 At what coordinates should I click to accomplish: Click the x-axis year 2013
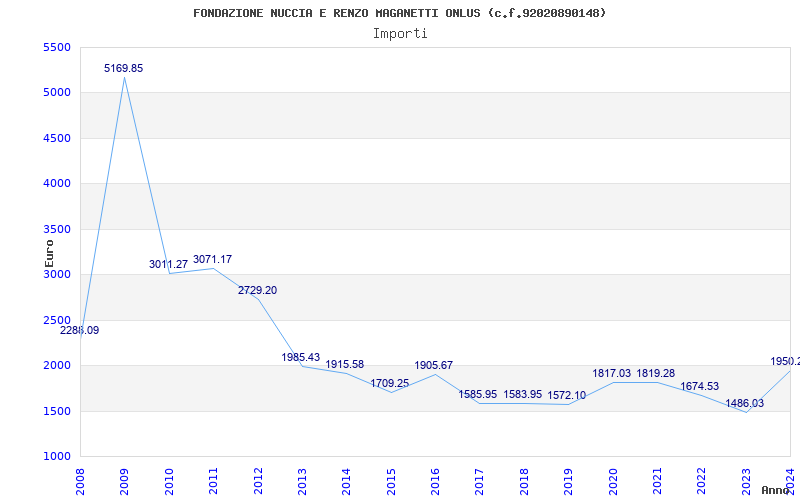click(302, 481)
